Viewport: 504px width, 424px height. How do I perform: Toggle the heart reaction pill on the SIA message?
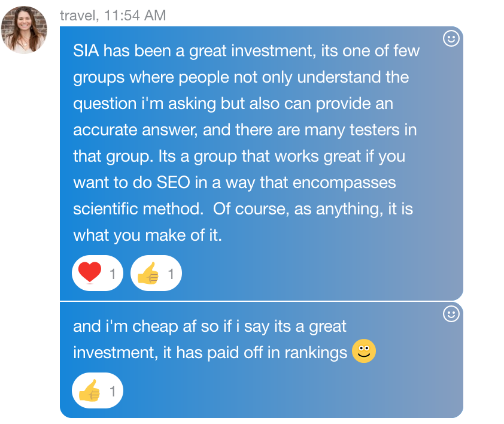coord(97,274)
